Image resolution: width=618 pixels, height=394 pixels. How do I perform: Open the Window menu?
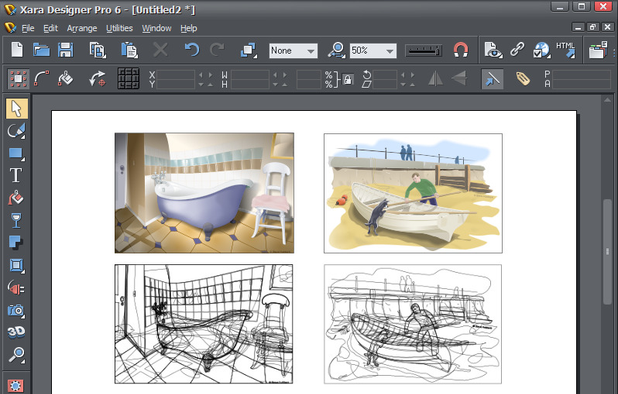[x=156, y=28]
